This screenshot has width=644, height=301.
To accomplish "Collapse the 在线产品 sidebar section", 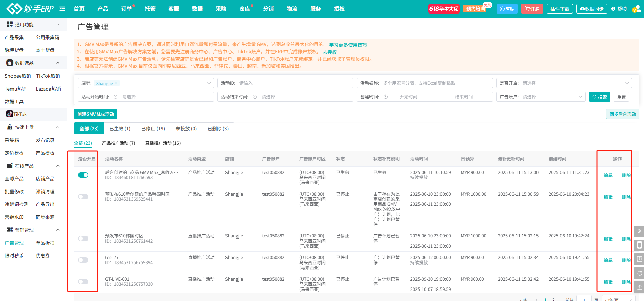I will click(x=58, y=166).
